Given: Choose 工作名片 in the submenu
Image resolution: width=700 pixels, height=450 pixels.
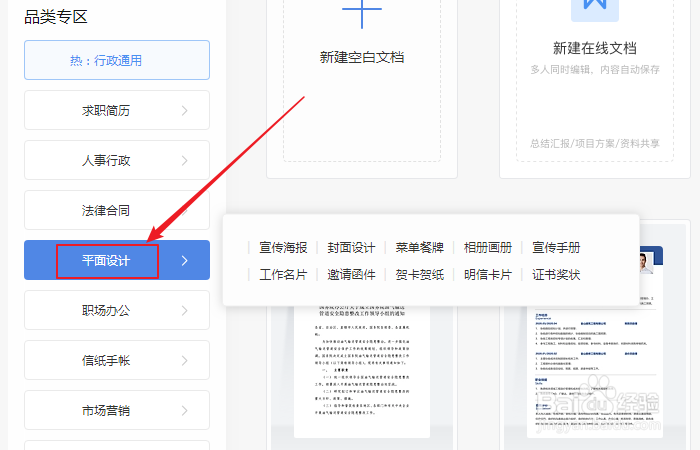Looking at the screenshot, I should pos(283,275).
